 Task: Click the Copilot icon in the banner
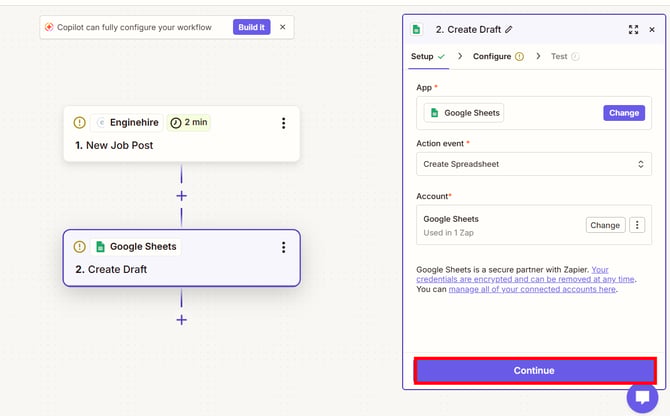pyautogui.click(x=49, y=27)
